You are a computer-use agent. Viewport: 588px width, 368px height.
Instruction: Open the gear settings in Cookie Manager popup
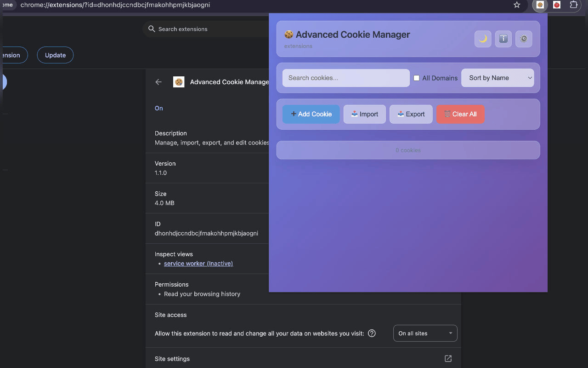coord(524,39)
